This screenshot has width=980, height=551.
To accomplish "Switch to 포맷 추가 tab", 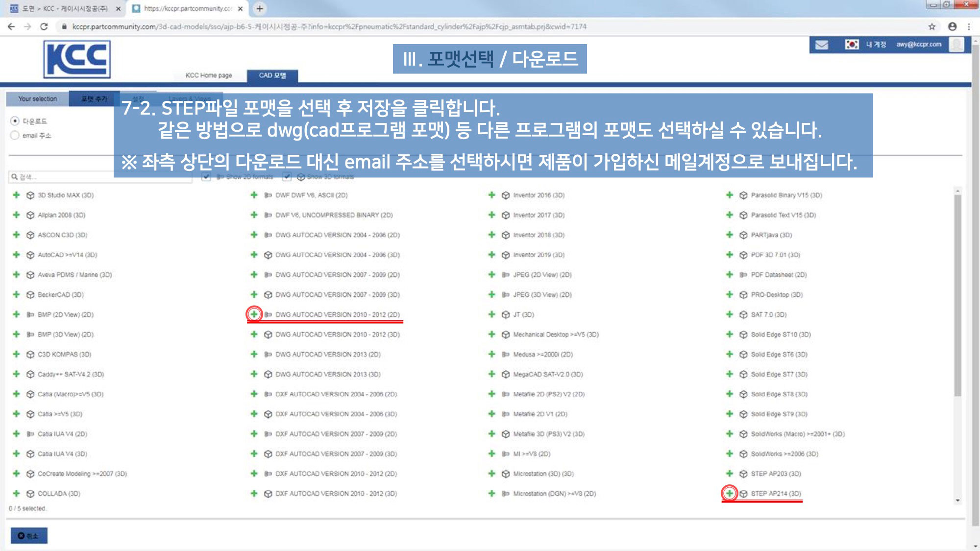I will [94, 99].
